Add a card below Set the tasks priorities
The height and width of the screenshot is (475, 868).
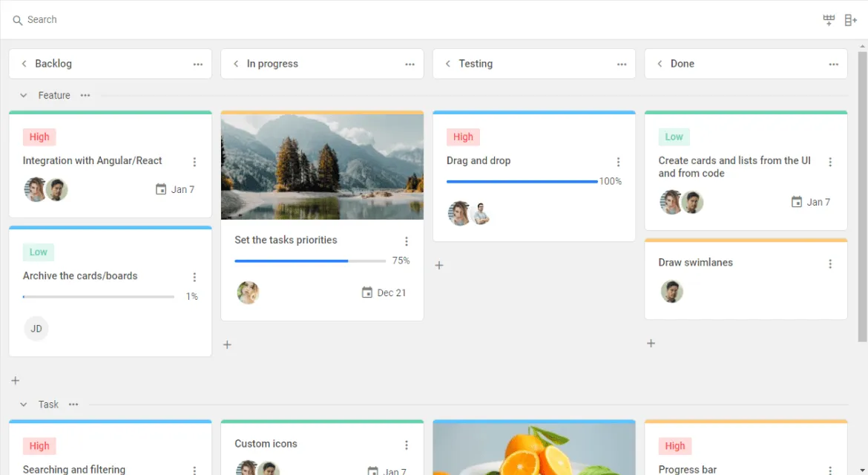[227, 344]
